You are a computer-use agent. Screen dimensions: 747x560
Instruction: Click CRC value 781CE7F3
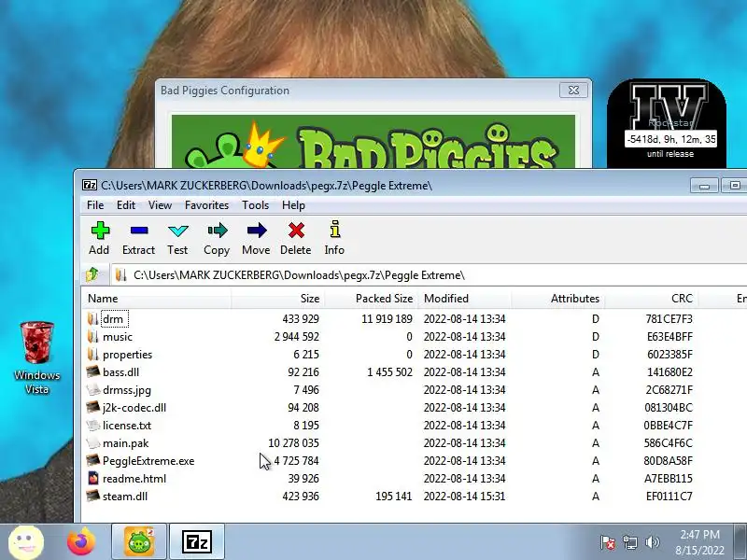pyautogui.click(x=669, y=319)
